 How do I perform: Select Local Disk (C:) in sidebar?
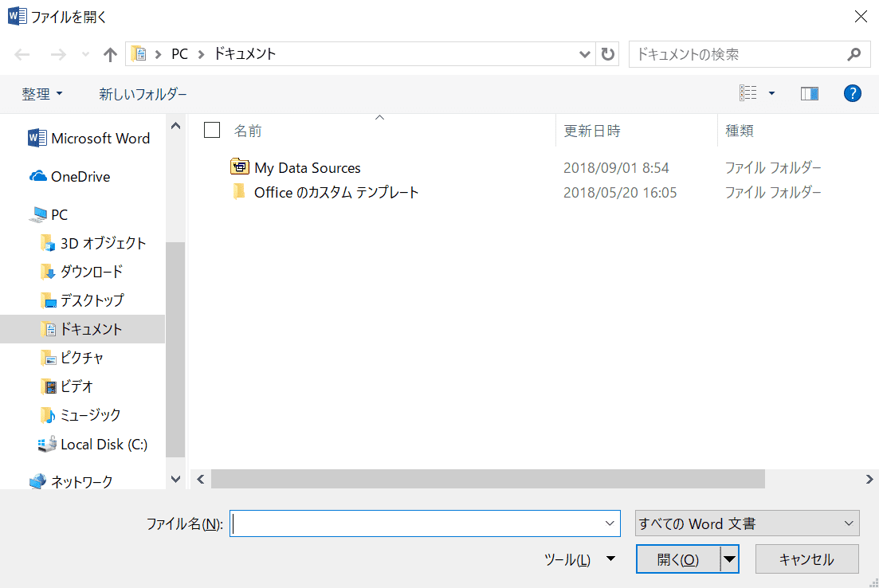point(92,445)
